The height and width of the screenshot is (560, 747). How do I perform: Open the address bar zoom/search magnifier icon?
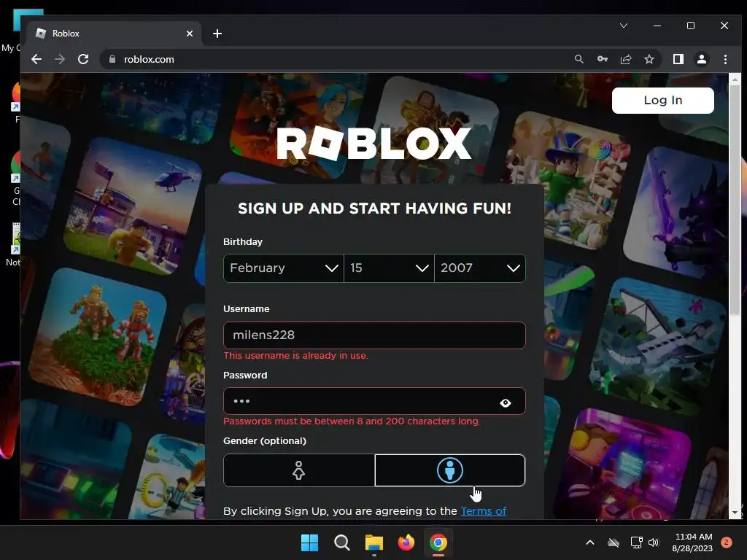[578, 59]
